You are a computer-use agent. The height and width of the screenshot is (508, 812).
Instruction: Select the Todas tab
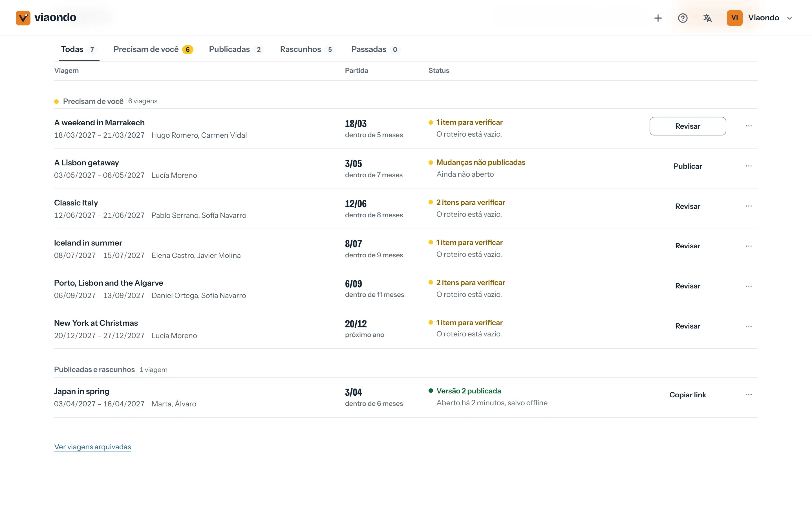click(79, 49)
